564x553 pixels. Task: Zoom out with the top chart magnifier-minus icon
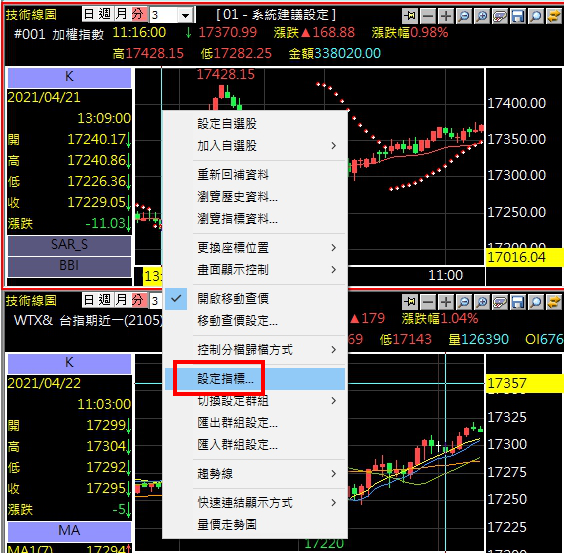464,15
